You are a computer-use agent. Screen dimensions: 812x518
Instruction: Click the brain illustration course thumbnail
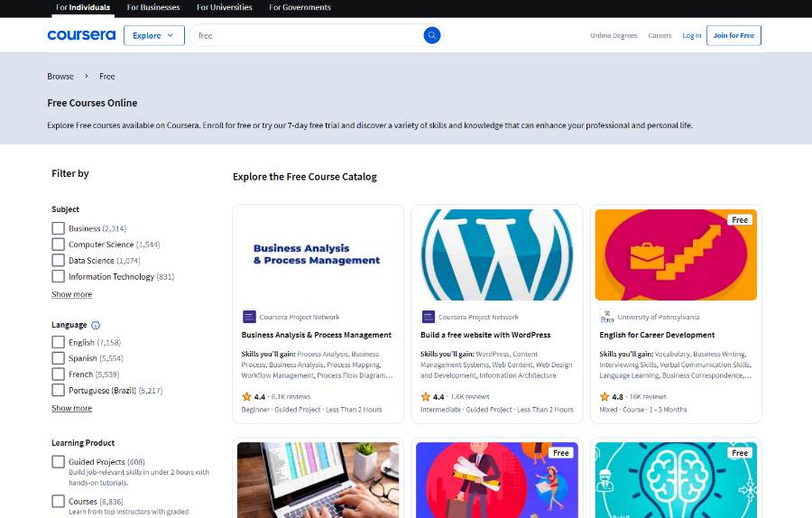click(676, 480)
